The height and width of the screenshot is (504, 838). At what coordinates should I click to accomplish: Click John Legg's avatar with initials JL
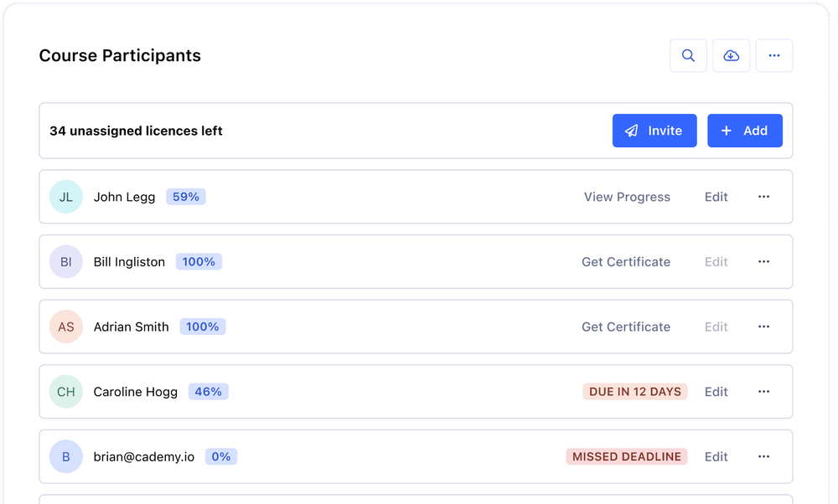(x=66, y=196)
